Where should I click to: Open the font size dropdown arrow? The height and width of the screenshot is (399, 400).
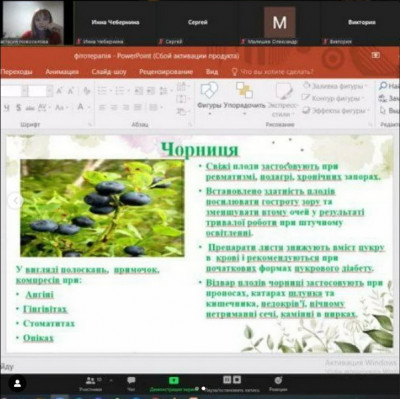49,91
